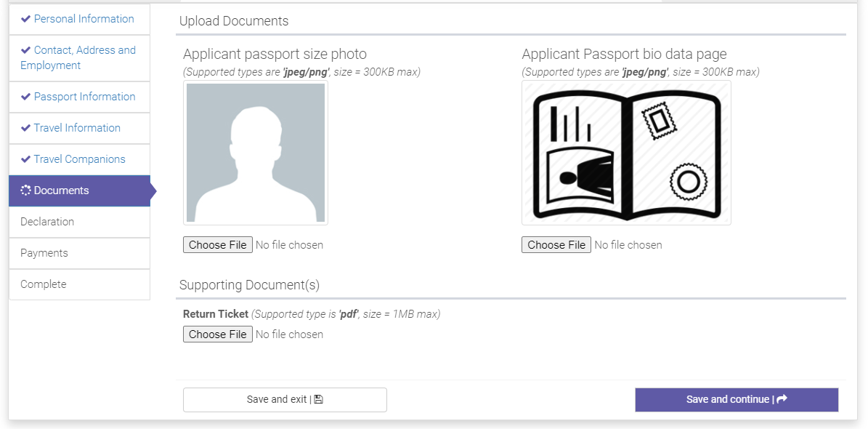Go to Contact, Address and Employment step
Image resolution: width=868 pixels, height=429 pixels.
pyautogui.click(x=79, y=58)
